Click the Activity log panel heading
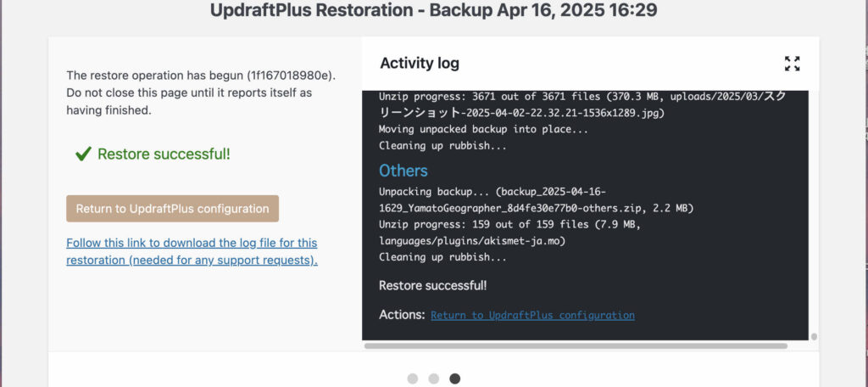This screenshot has height=387, width=868. 420,63
